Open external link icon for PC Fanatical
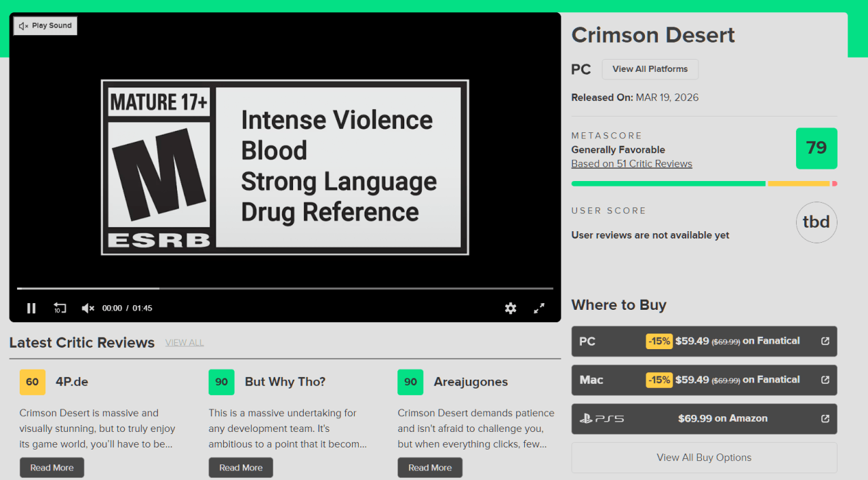This screenshot has height=480, width=868. (825, 342)
